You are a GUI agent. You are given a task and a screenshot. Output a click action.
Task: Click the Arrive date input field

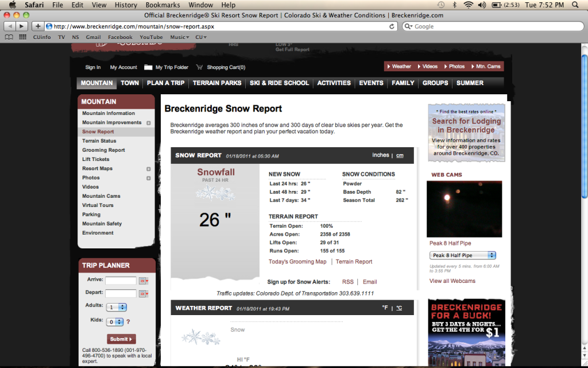click(x=121, y=281)
